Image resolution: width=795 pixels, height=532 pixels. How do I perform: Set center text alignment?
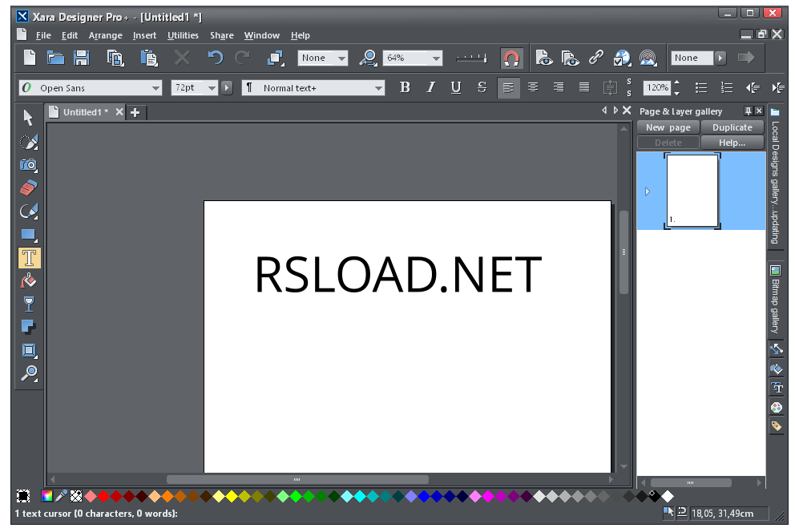[533, 87]
